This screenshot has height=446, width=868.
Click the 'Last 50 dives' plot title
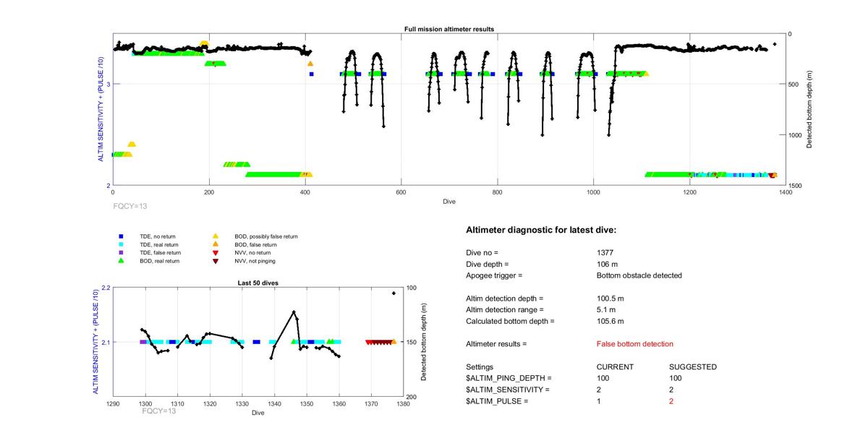(x=258, y=283)
